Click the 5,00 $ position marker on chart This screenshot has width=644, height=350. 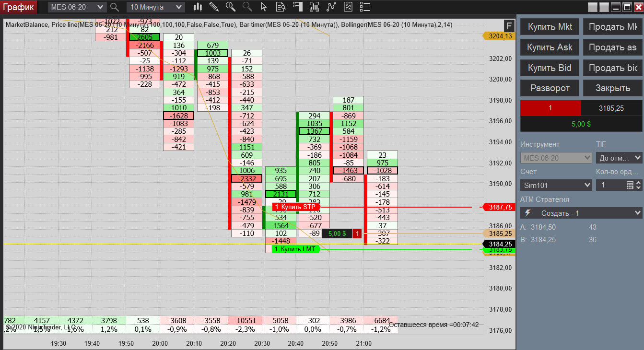click(x=337, y=233)
